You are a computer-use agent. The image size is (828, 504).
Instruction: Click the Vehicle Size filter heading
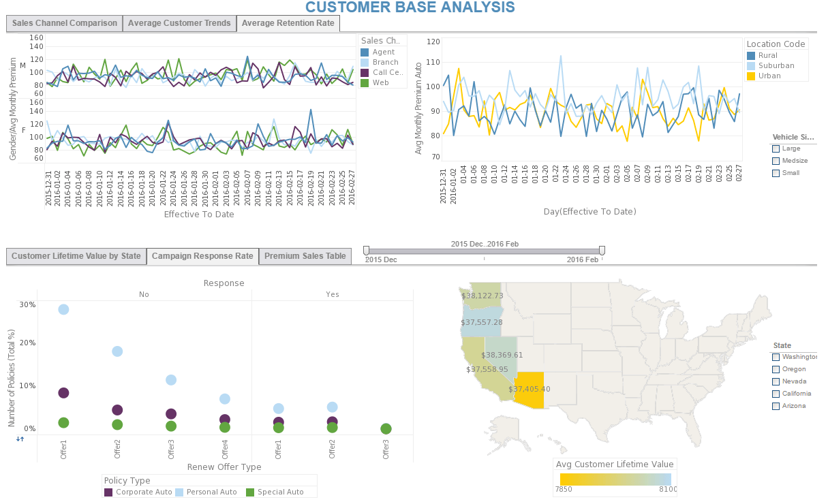794,137
